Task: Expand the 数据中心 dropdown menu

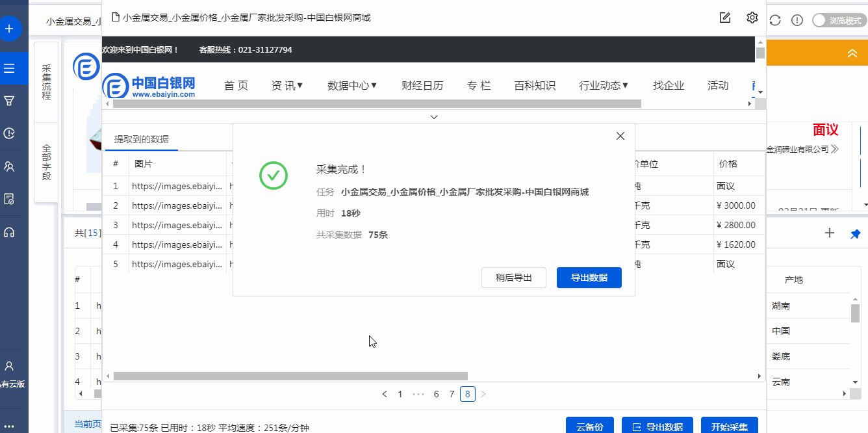Action: (x=352, y=85)
